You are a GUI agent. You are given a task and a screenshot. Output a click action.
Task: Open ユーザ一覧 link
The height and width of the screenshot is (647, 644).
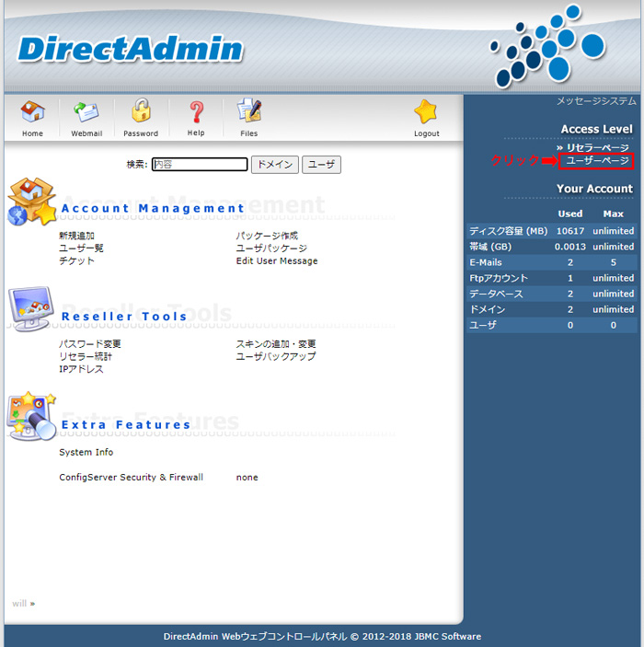coord(81,248)
